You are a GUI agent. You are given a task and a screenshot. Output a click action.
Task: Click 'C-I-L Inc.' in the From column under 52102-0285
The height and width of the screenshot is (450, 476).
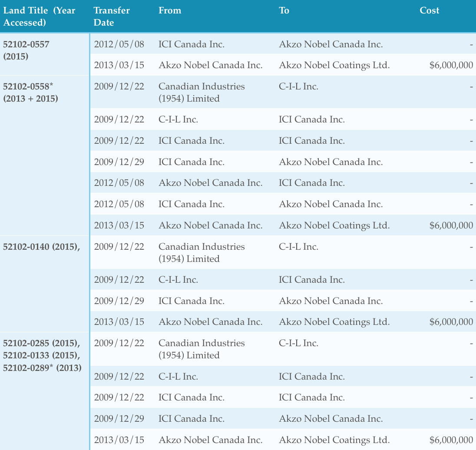(178, 377)
